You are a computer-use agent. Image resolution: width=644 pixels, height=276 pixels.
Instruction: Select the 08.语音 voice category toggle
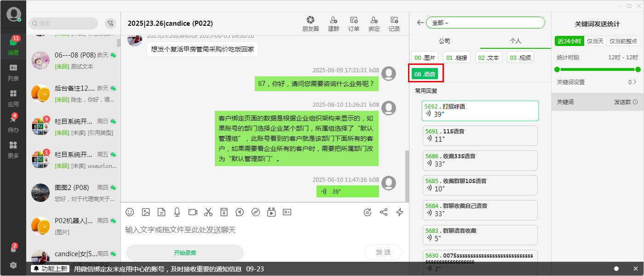[x=425, y=73]
